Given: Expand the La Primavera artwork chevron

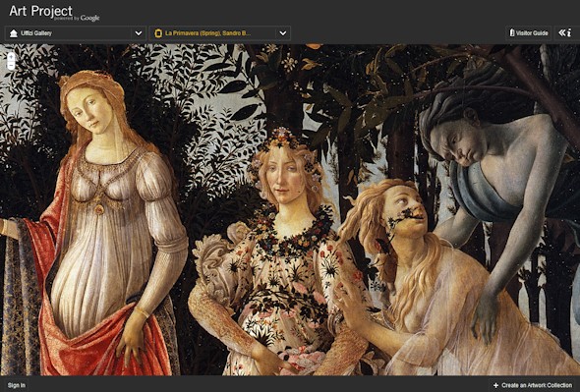Looking at the screenshot, I should (282, 33).
